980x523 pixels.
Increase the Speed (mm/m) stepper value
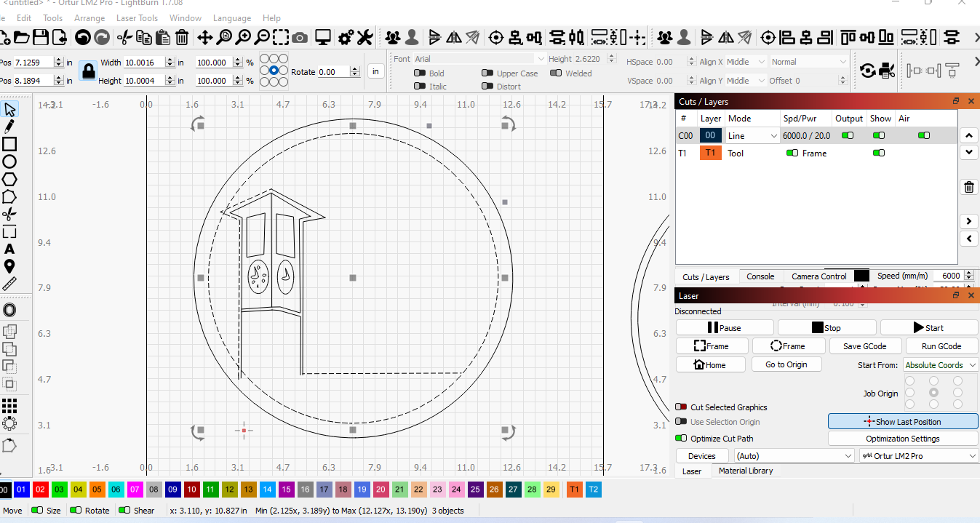968,273
